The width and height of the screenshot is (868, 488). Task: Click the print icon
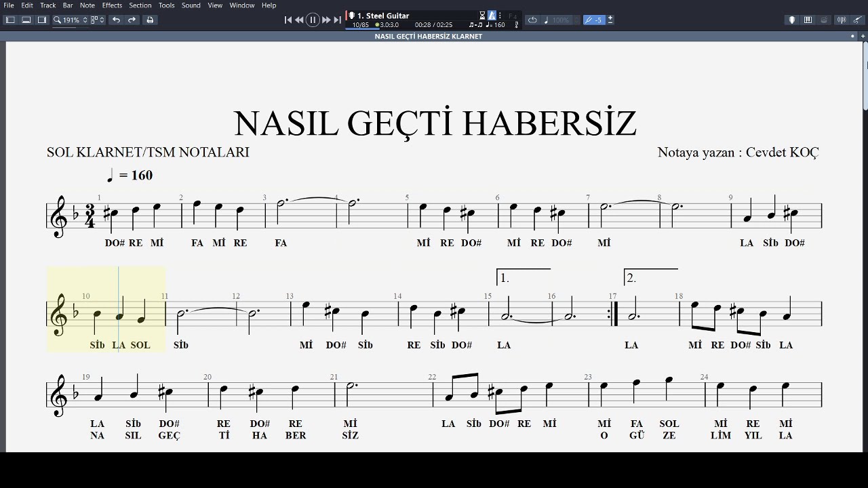pos(150,20)
